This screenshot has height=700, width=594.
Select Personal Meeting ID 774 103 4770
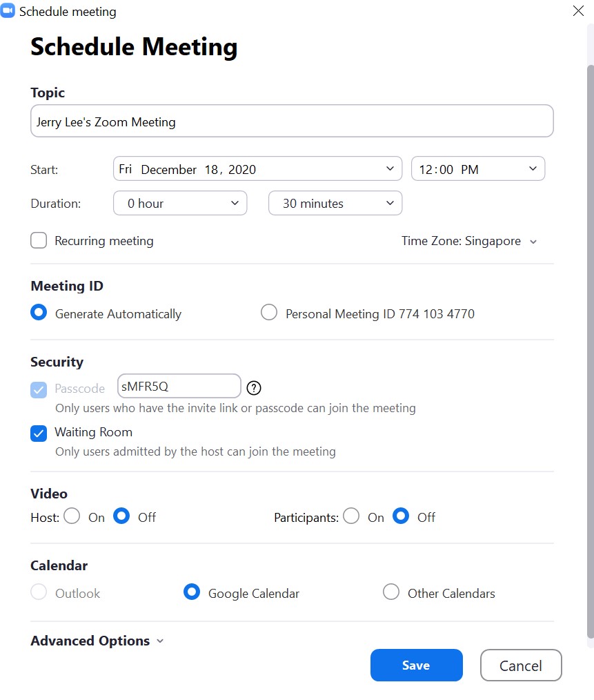point(269,313)
